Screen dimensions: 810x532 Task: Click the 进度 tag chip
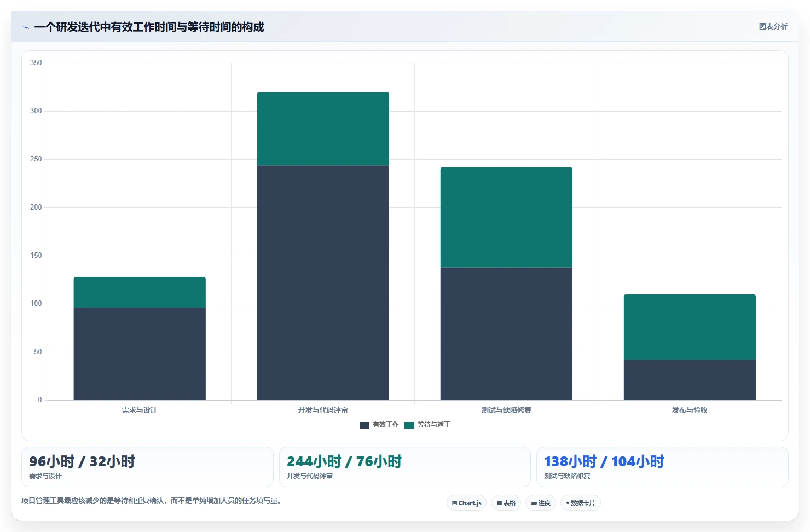[541, 503]
